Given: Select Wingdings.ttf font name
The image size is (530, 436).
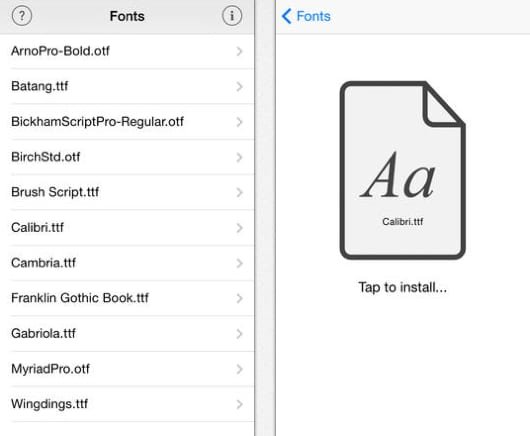Looking at the screenshot, I should (x=50, y=404).
